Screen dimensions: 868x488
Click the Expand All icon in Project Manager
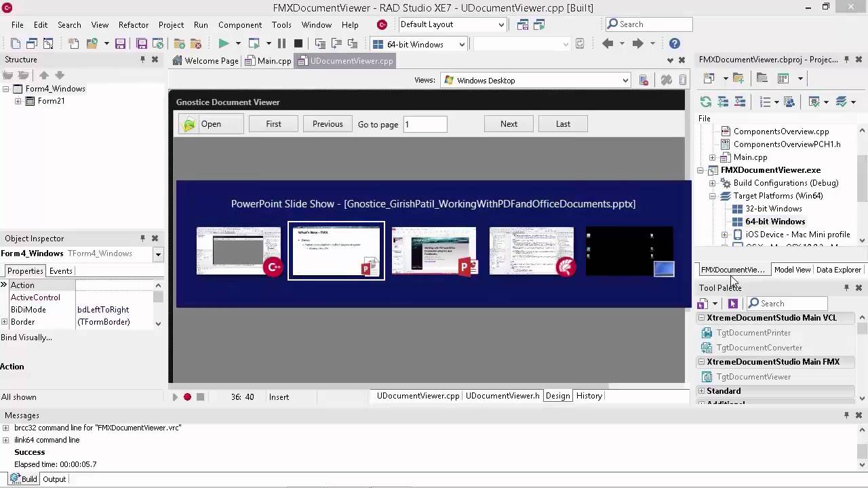723,102
